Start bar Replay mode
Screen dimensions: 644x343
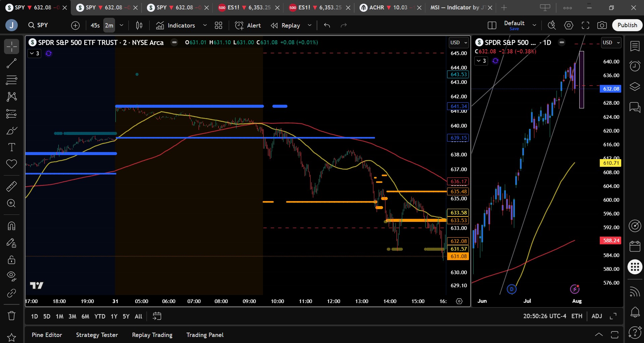coord(285,25)
